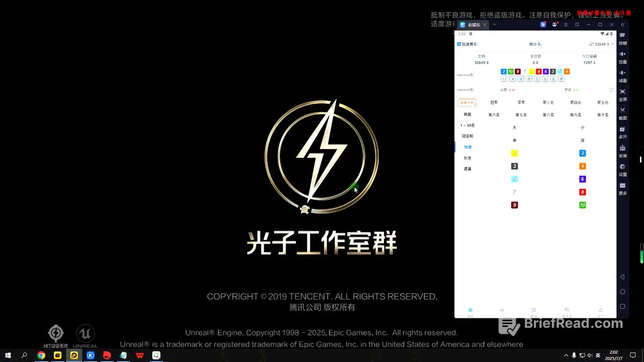Image resolution: width=644 pixels, height=362 pixels.
Task: Pick the green number 10 in the betting grid
Action: click(x=583, y=205)
